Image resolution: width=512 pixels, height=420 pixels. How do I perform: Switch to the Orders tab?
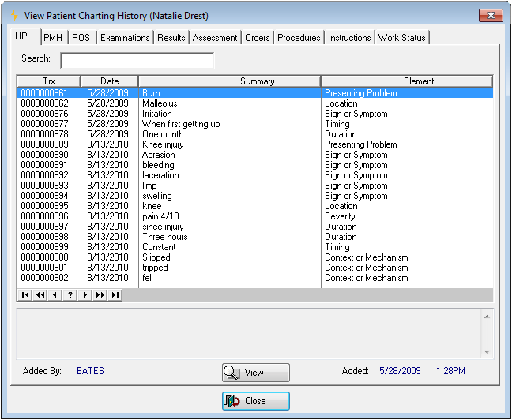(x=258, y=38)
